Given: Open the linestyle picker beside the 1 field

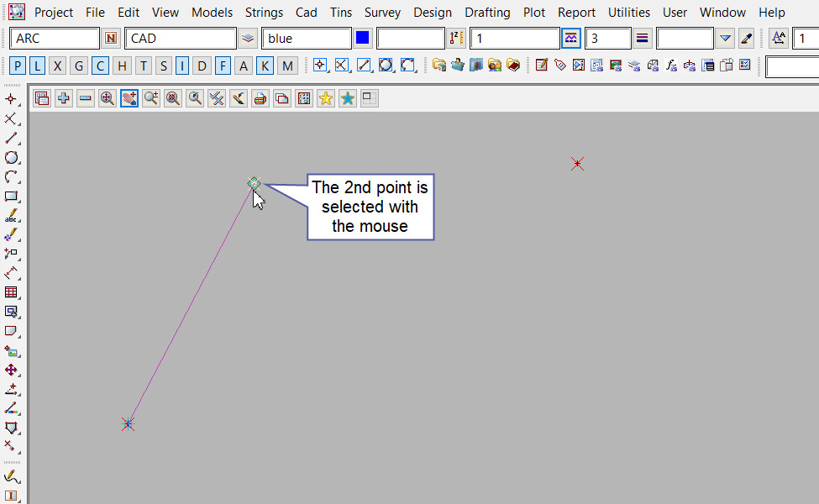Looking at the screenshot, I should [x=571, y=38].
